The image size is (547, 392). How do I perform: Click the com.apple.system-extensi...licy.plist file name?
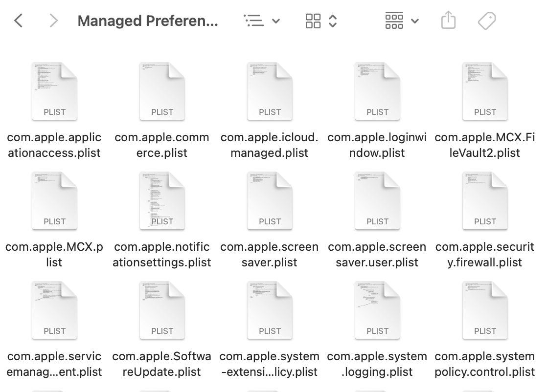click(x=270, y=364)
